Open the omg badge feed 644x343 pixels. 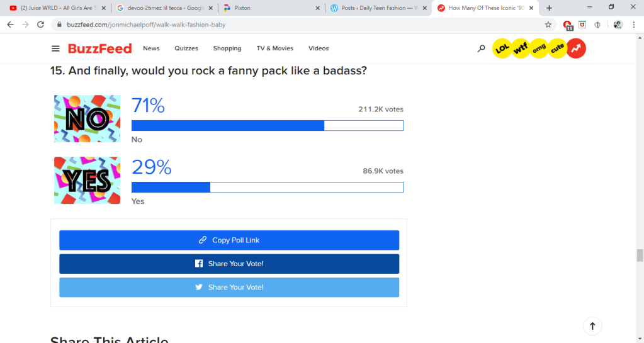click(x=539, y=48)
